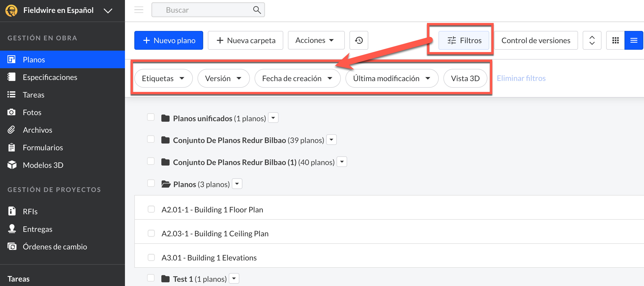The image size is (644, 286).
Task: Open Órdenes de cambio menu item
Action: 55,247
